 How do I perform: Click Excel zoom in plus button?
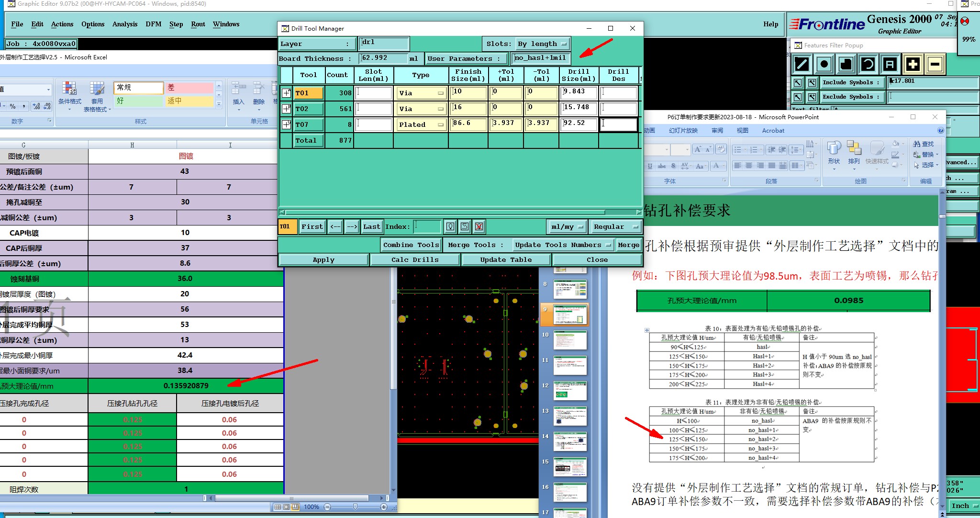pos(383,507)
